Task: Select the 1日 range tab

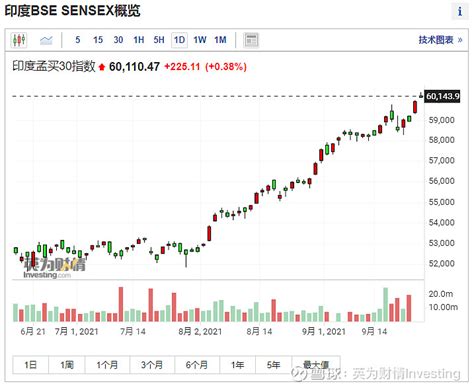Action: tap(31, 365)
